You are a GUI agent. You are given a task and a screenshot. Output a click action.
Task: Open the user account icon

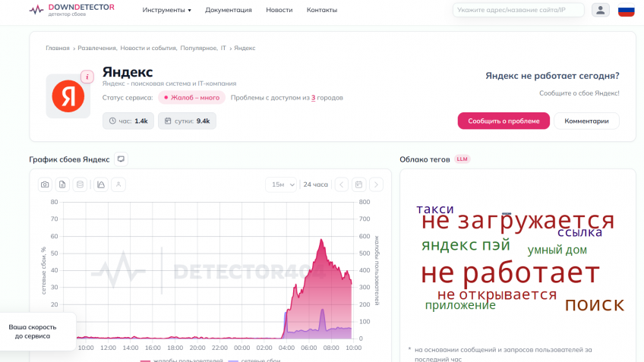pos(601,10)
